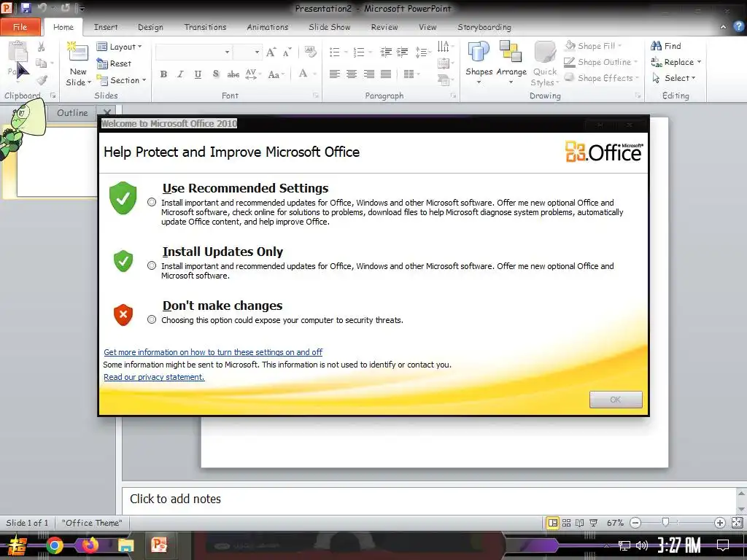
Task: Open the font size combo box
Action: click(x=247, y=52)
